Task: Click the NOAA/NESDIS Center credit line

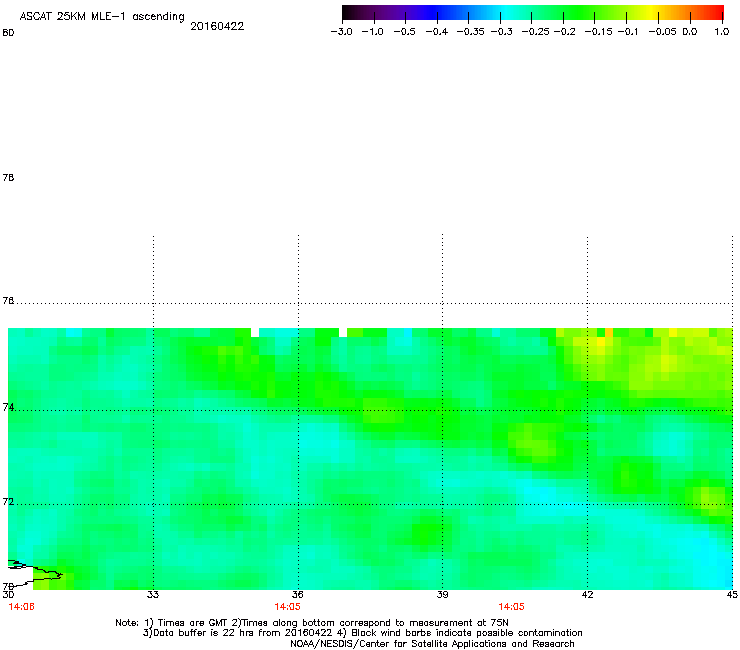Action: 432,643
